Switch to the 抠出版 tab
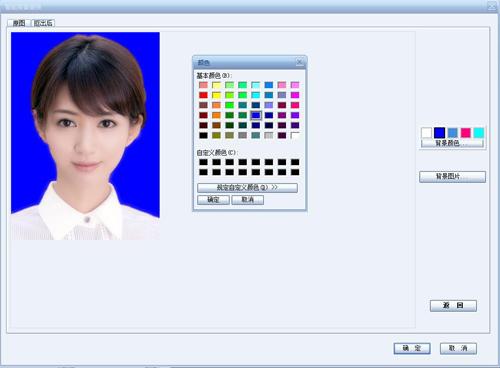This screenshot has width=500, height=368. 43,23
